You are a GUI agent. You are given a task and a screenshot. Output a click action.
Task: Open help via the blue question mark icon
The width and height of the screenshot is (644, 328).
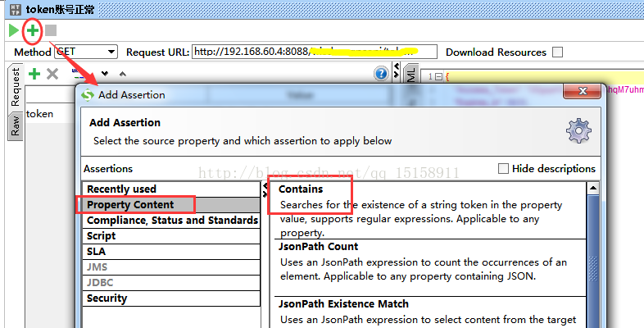[x=381, y=74]
